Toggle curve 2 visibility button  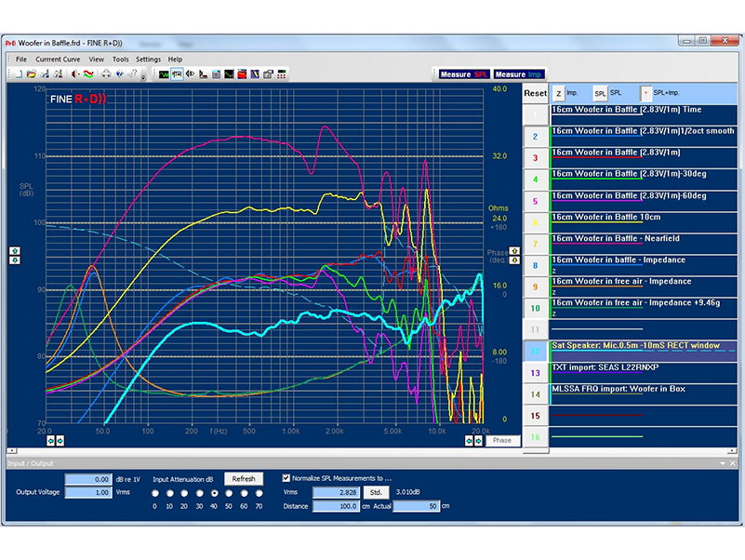point(535,136)
